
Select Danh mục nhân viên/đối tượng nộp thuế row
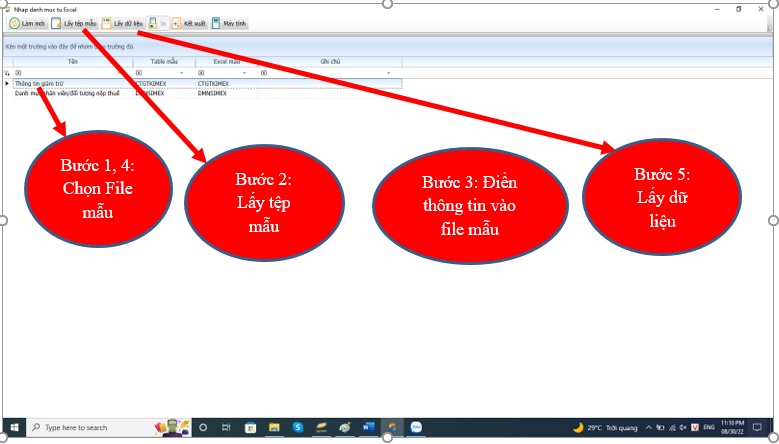(x=70, y=92)
